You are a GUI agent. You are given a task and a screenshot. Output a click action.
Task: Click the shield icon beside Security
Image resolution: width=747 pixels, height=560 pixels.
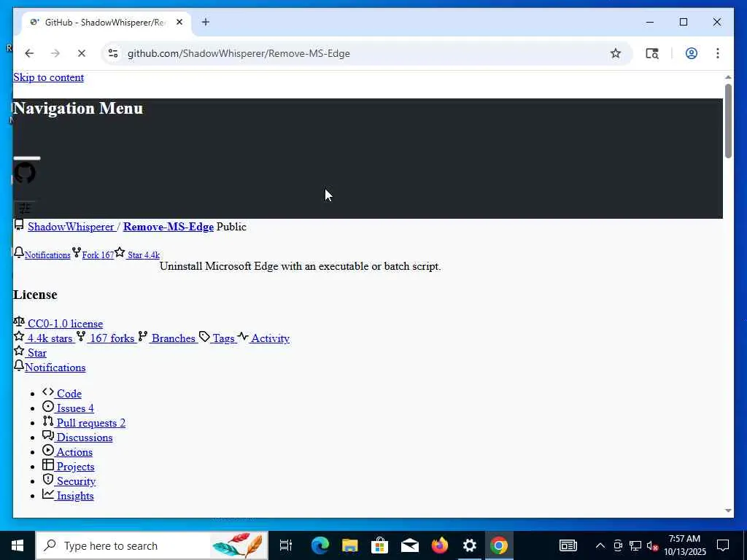pyautogui.click(x=48, y=480)
